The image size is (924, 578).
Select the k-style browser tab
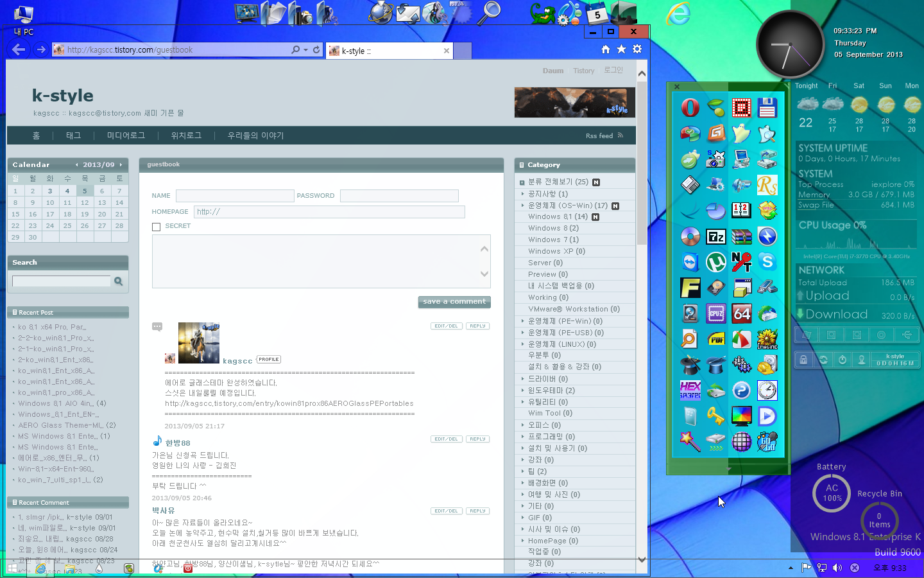389,51
